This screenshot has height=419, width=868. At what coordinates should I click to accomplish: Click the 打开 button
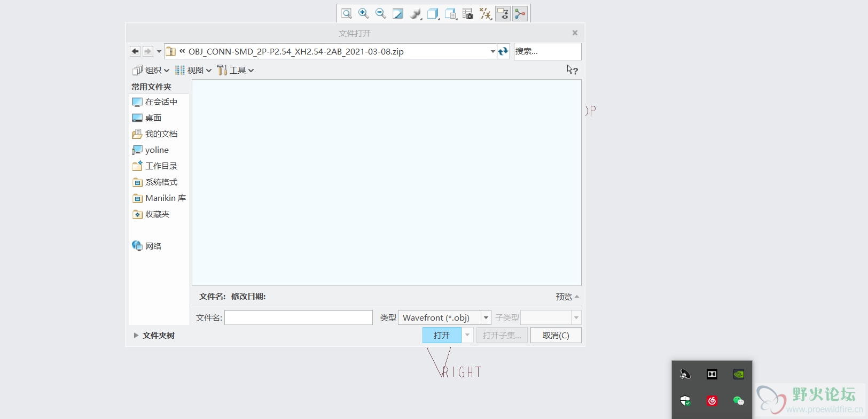tap(442, 335)
